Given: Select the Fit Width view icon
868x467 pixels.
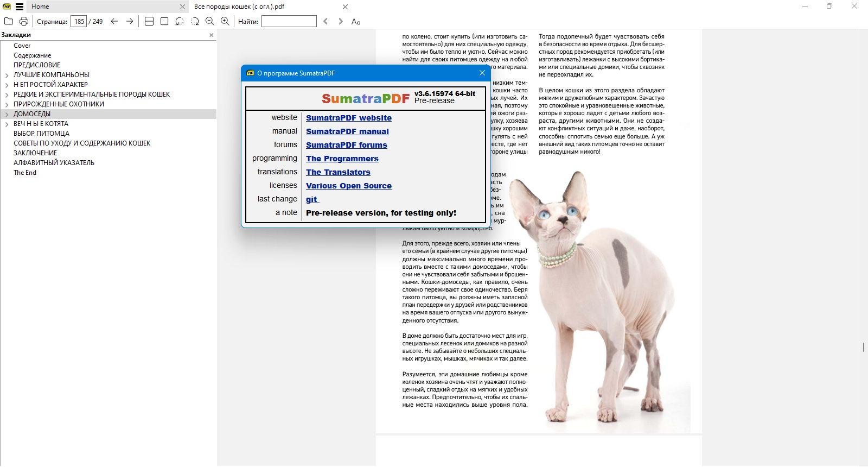Looking at the screenshot, I should [x=149, y=21].
